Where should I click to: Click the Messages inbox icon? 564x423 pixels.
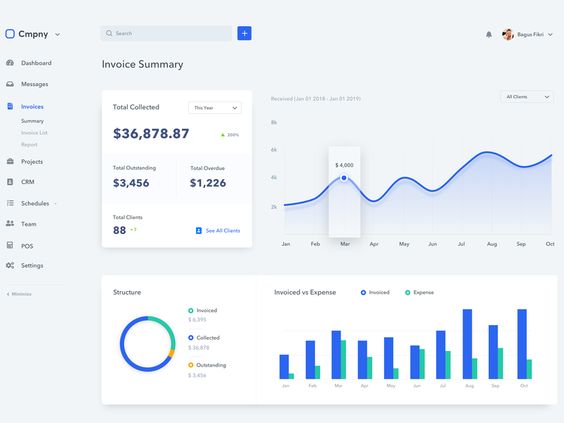tap(10, 84)
